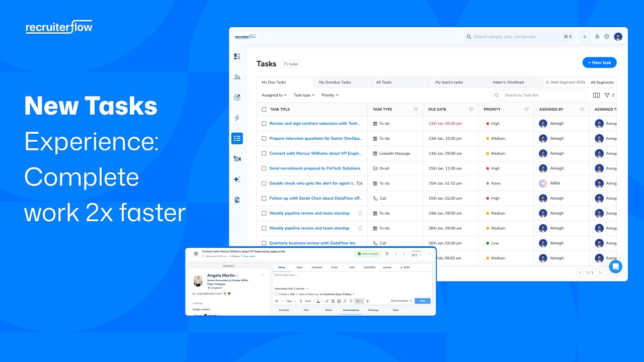Open the Tasks checklist sidebar icon
644x362 pixels.
[237, 138]
